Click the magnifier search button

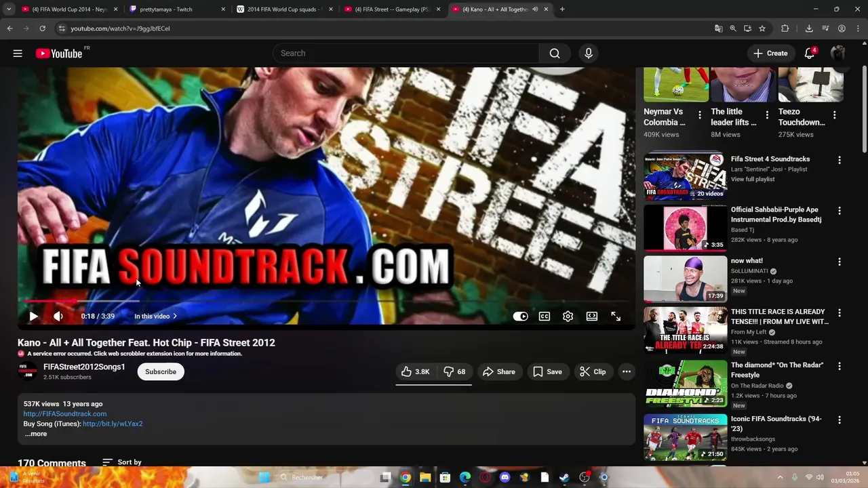pos(555,54)
